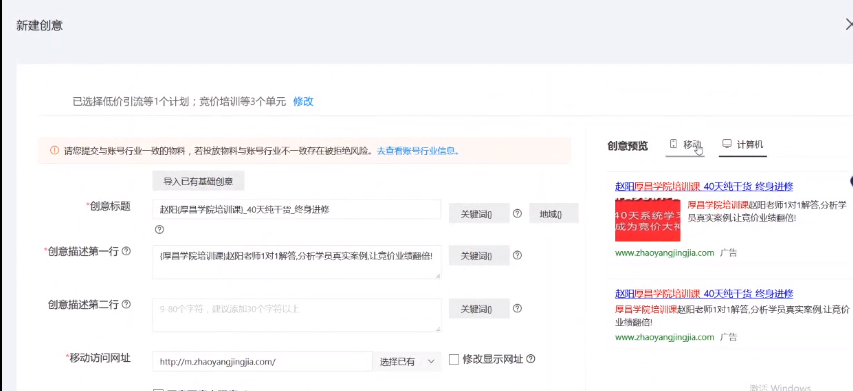Insert 地域{} into 创意标题
This screenshot has height=391, width=853.
click(x=553, y=214)
